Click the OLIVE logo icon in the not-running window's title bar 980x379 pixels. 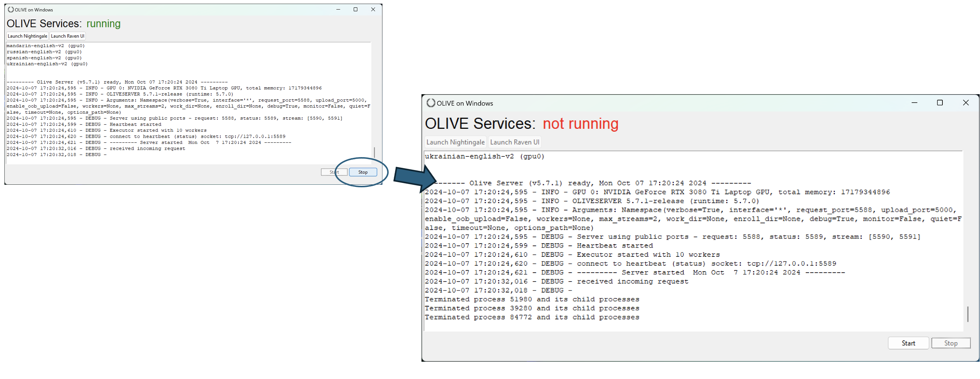431,103
